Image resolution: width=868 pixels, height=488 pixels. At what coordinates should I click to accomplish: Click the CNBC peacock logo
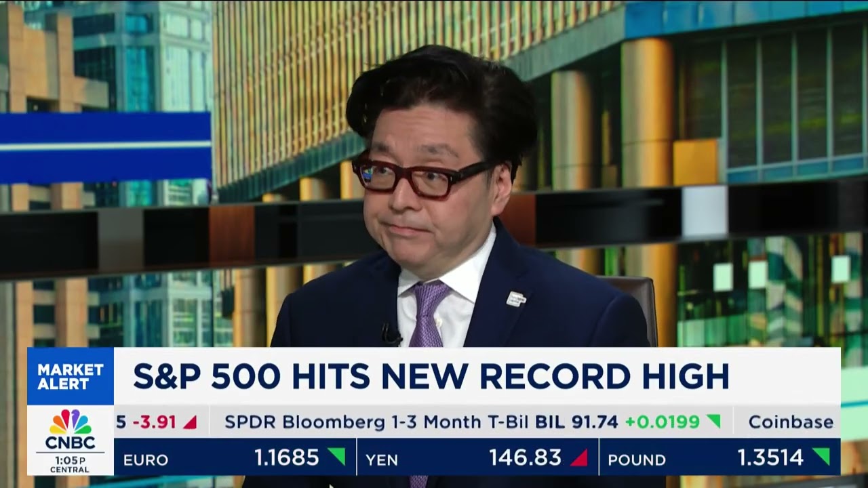coord(71,429)
